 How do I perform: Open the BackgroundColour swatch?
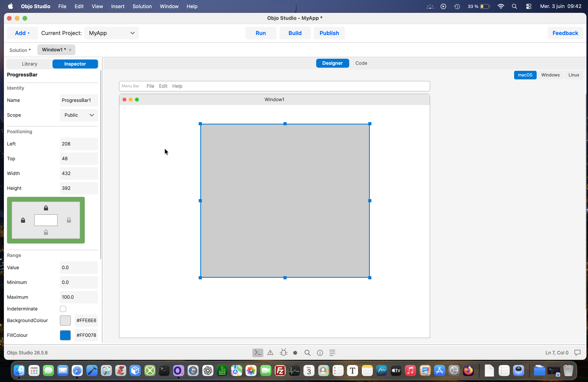65,321
